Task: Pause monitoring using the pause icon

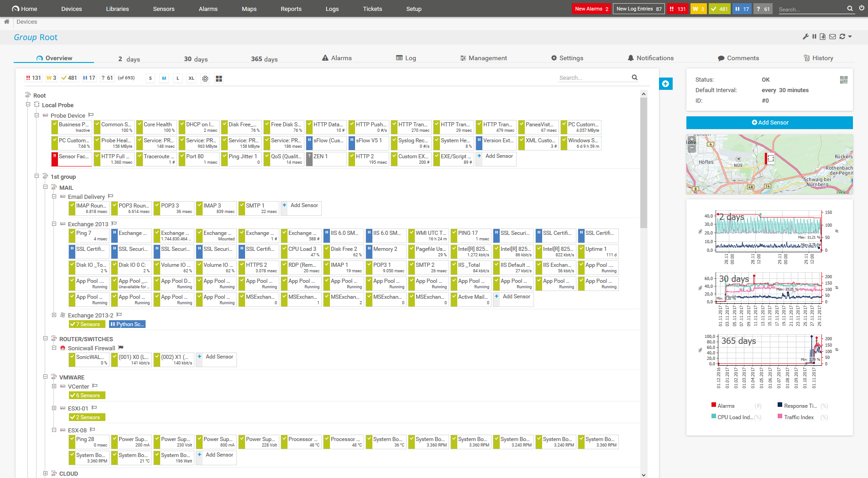Action: pos(814,36)
